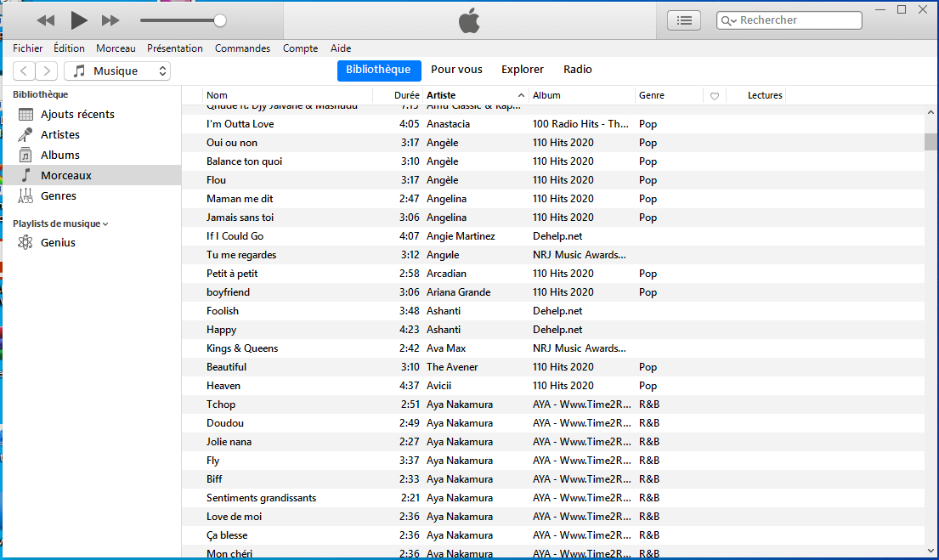The width and height of the screenshot is (939, 560).
Task: Click the rewind previous track button
Action: click(46, 20)
